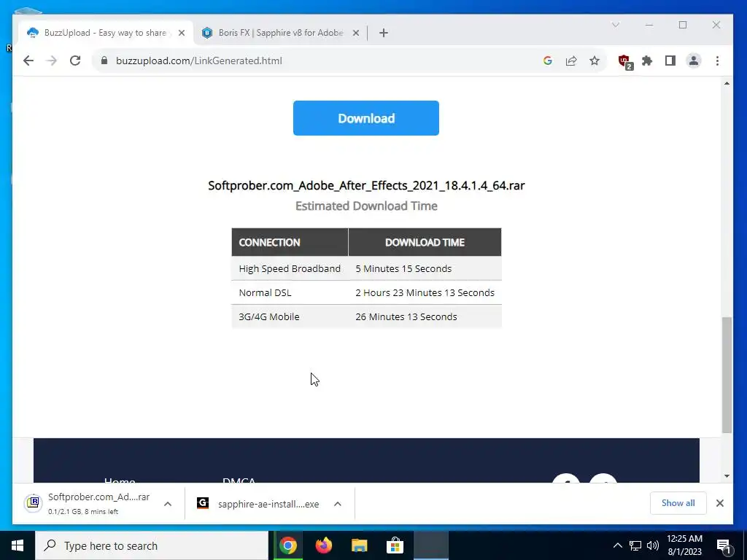Click the network tray icon
The image size is (747, 560).
[x=635, y=545]
